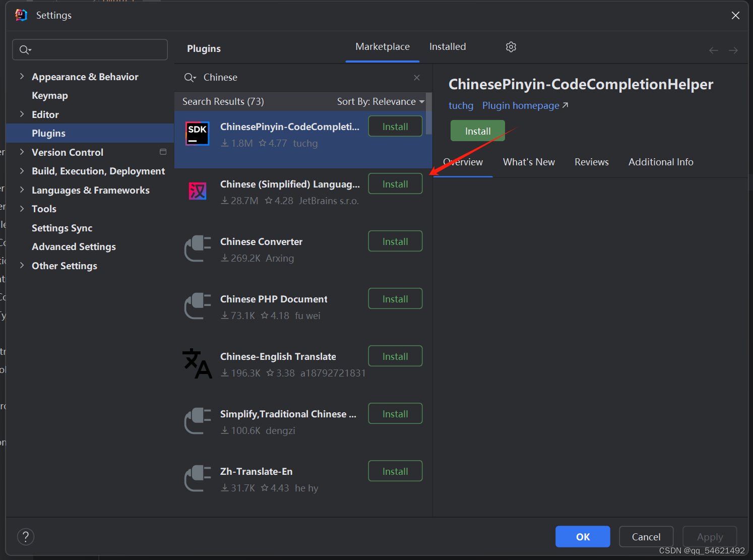The height and width of the screenshot is (560, 753).
Task: Open the help question mark icon
Action: pyautogui.click(x=26, y=537)
